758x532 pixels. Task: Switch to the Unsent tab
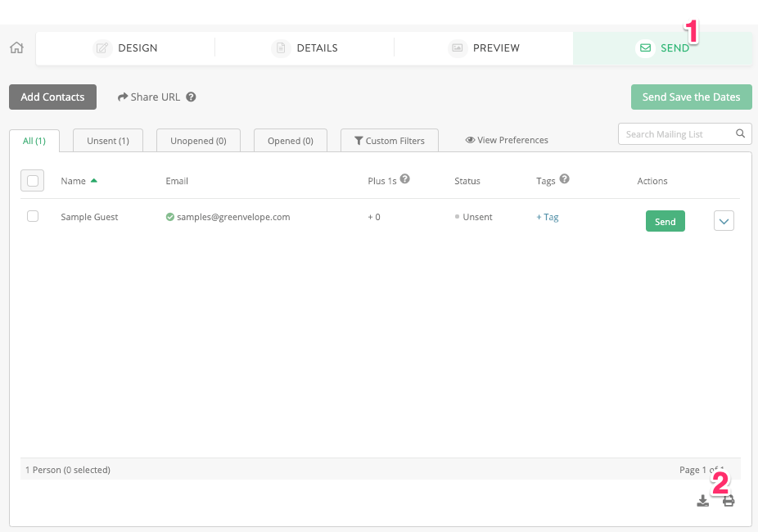coord(107,140)
